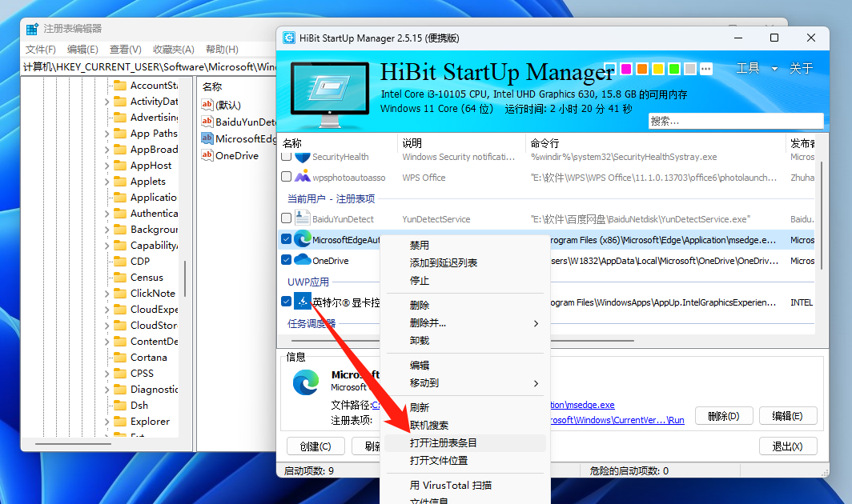Click the SecurityHealth shield icon

(302, 157)
